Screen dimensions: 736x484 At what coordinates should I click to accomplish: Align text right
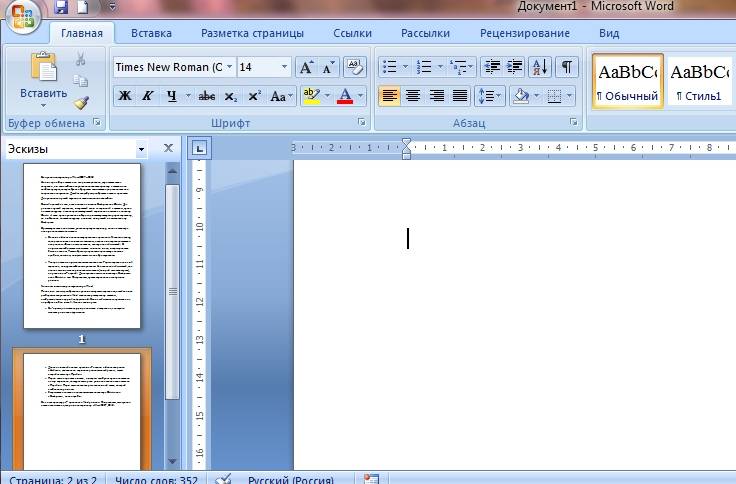tap(437, 96)
